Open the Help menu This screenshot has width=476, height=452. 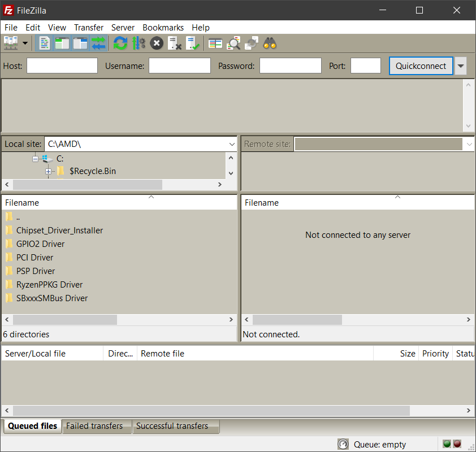(200, 28)
